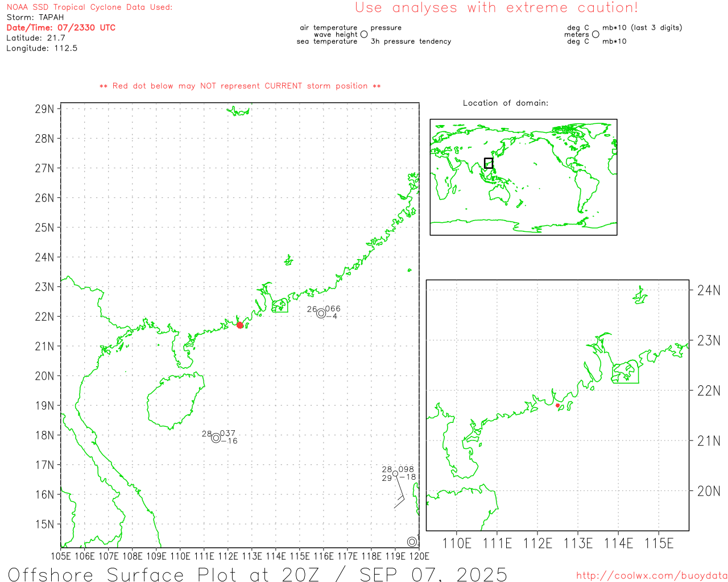Viewport: 728px width, 582px height.
Task: Click the 'wave height' legend label
Action: 336,35
